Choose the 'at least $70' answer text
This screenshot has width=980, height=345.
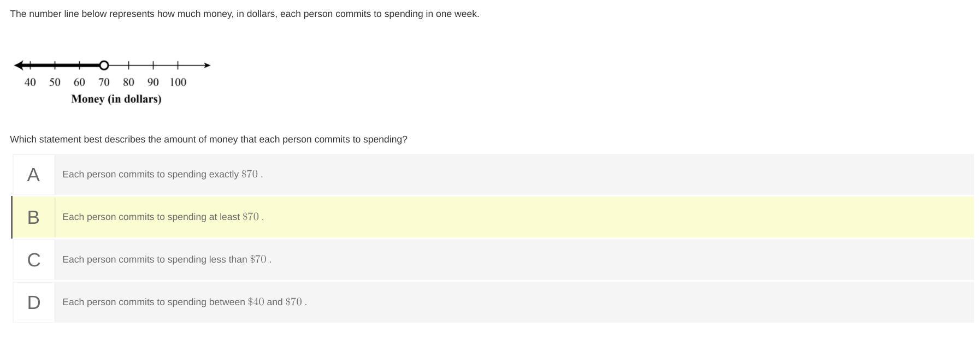tap(163, 217)
